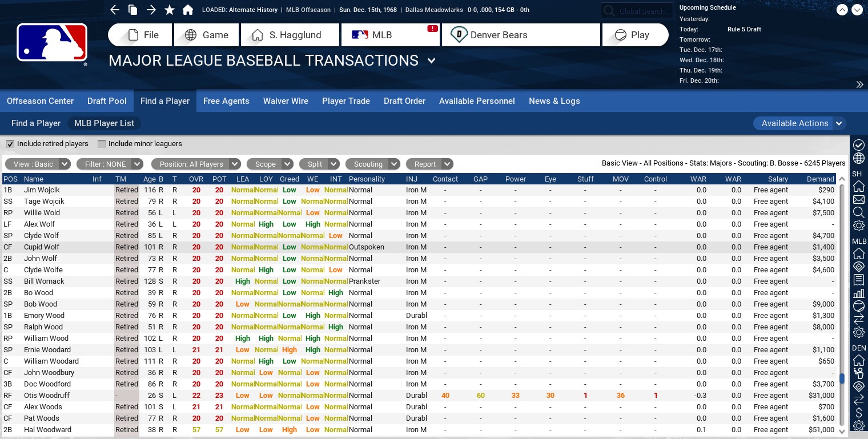Uncheck Include retired players
Viewport: 868px width, 439px height.
tap(10, 144)
